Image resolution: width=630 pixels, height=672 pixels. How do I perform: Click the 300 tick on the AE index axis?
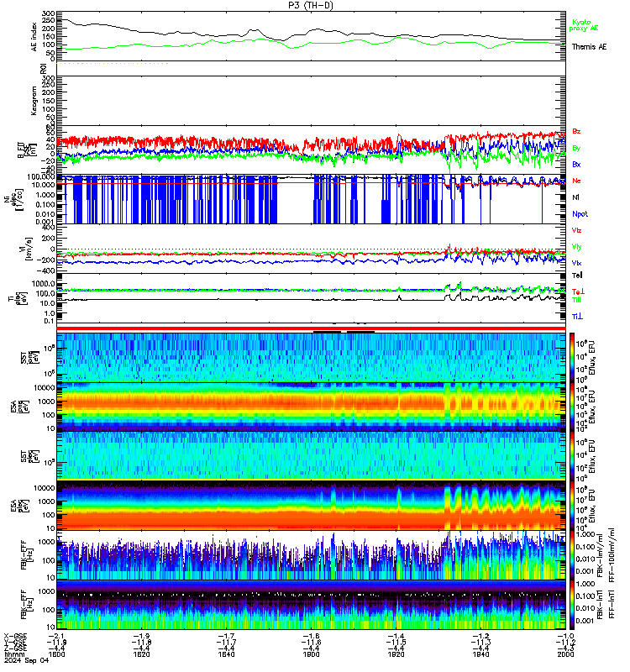coord(49,13)
